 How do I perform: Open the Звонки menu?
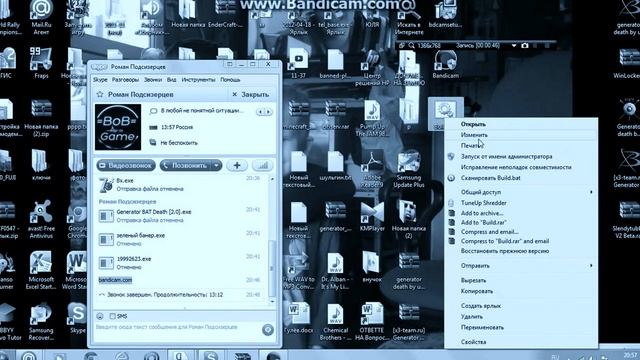pos(153,80)
